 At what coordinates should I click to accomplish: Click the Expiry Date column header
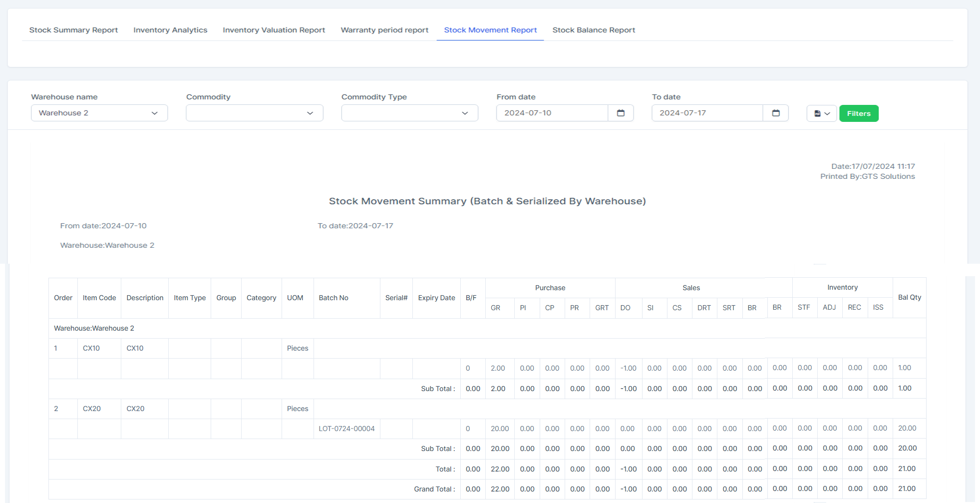click(436, 298)
